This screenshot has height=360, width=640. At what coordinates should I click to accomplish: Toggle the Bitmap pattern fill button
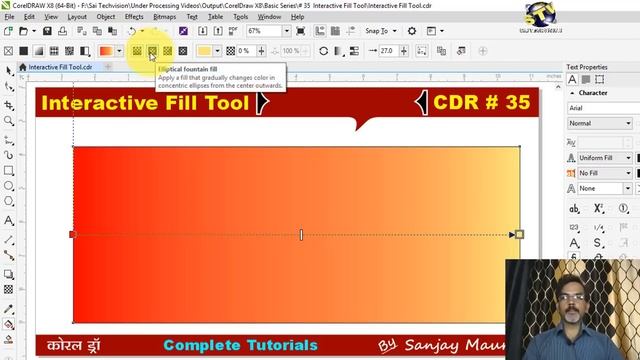coord(69,51)
